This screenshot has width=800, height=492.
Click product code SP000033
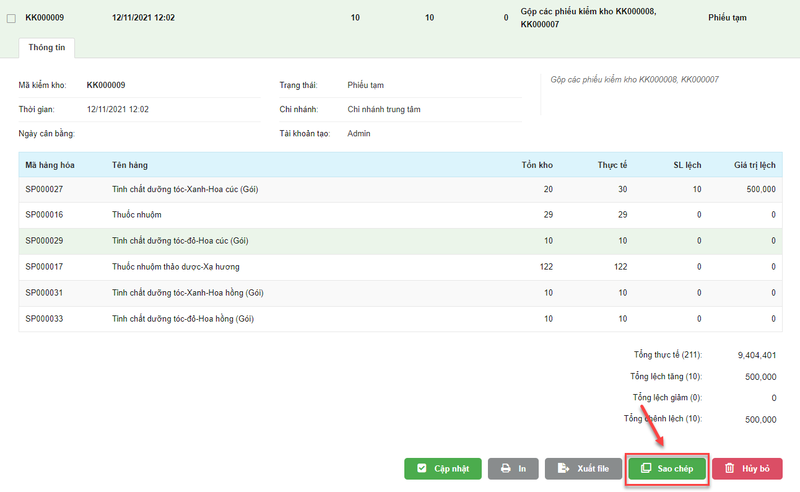pos(44,319)
